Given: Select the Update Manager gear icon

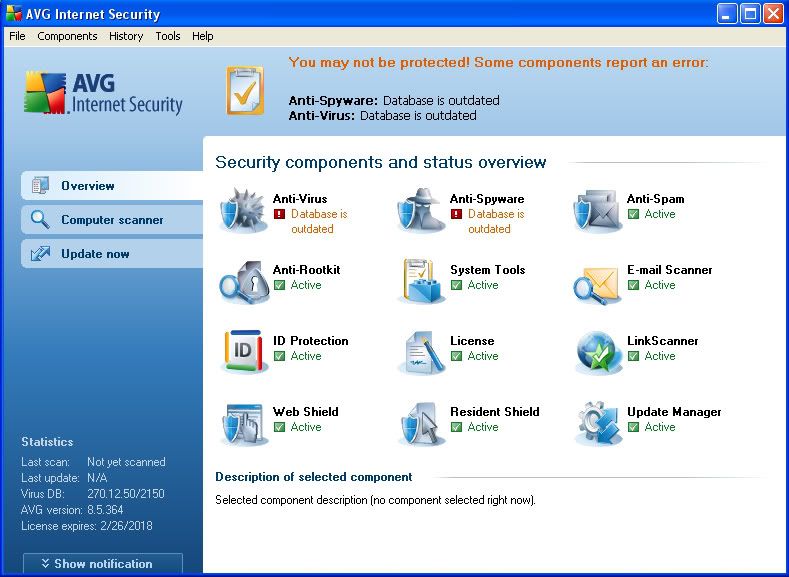Looking at the screenshot, I should 598,424.
